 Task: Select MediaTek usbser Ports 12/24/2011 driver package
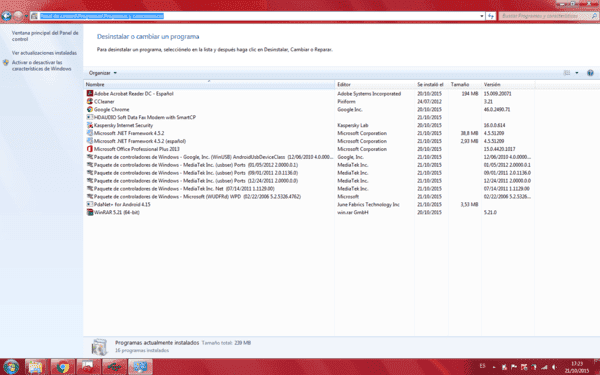196,181
